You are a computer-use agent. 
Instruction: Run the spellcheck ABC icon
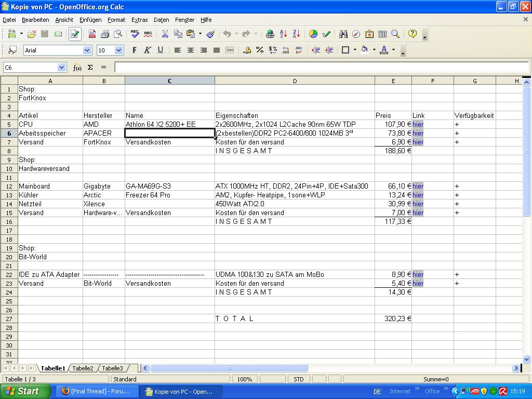(x=135, y=34)
